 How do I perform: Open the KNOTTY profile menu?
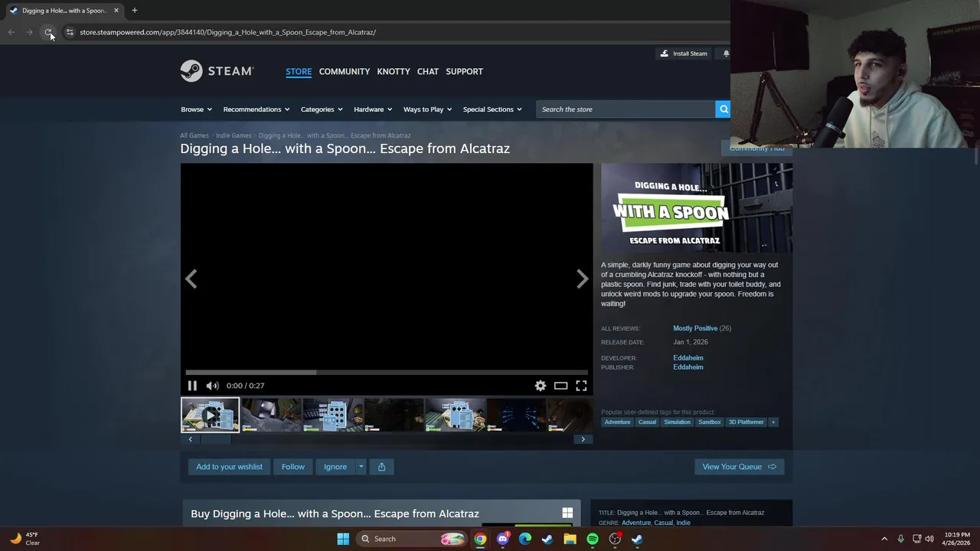tap(394, 71)
